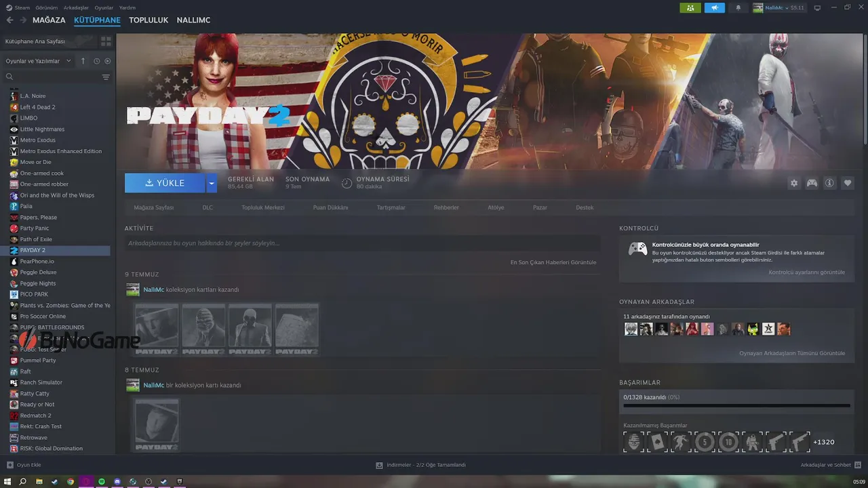The width and height of the screenshot is (868, 488).
Task: Open controller layout for PAYDAY 2
Action: (812, 183)
